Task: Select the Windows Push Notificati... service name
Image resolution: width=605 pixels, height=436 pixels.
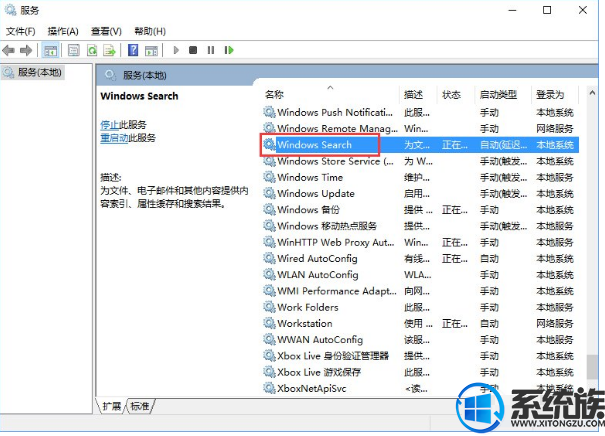Action: coord(335,112)
